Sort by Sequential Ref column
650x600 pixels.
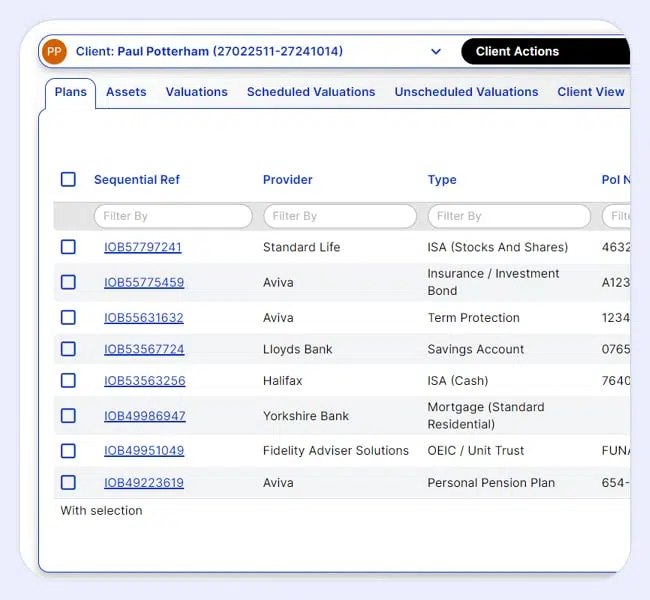(137, 180)
